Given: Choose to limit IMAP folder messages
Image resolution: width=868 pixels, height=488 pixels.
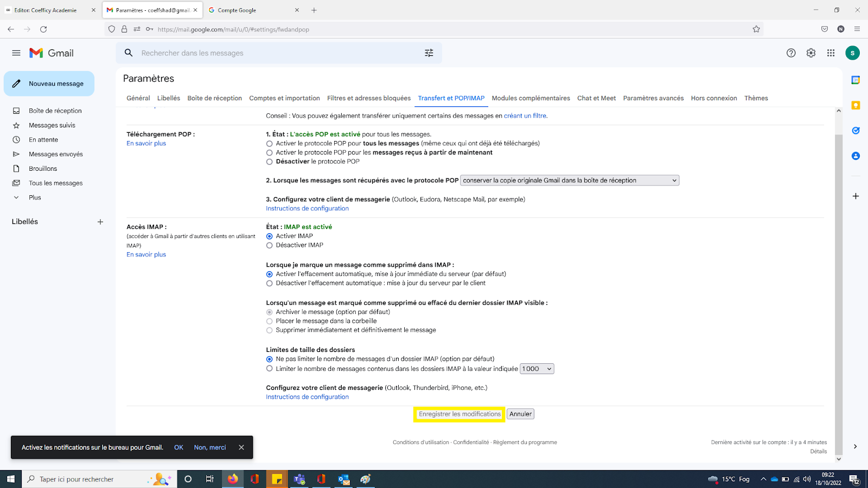Looking at the screenshot, I should click(x=270, y=369).
